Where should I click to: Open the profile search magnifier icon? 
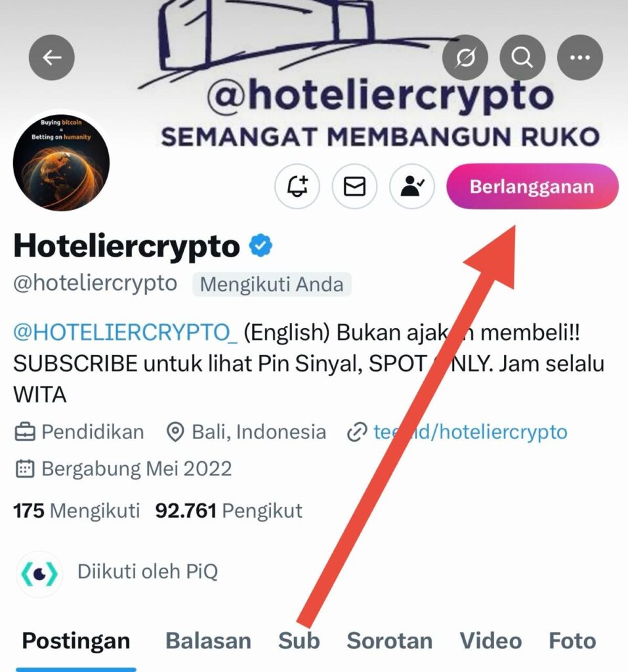(x=522, y=58)
